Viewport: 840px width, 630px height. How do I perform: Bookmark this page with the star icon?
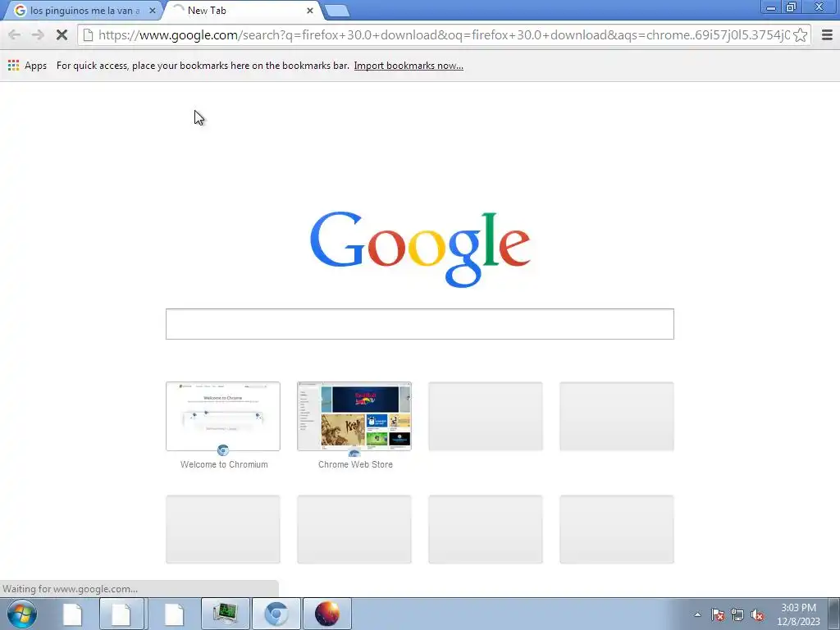801,35
